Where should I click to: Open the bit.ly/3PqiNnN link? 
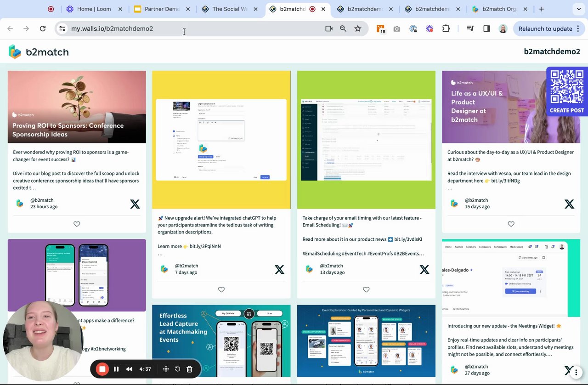(205, 246)
